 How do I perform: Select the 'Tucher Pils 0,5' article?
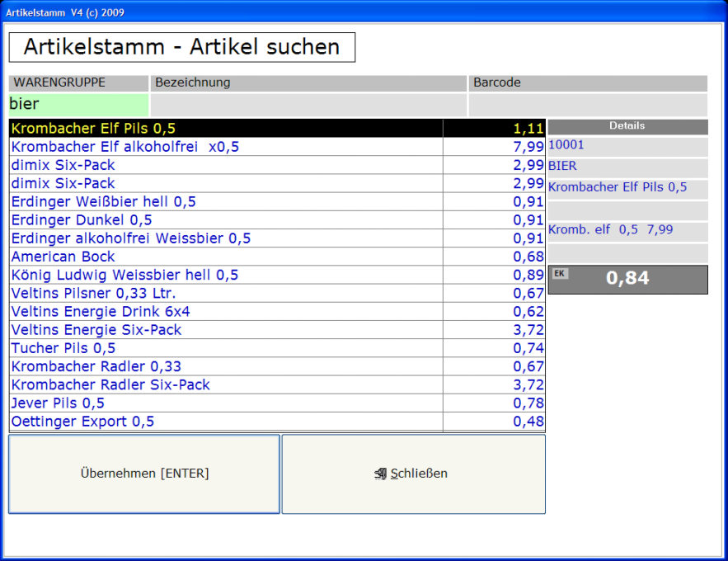[277, 348]
